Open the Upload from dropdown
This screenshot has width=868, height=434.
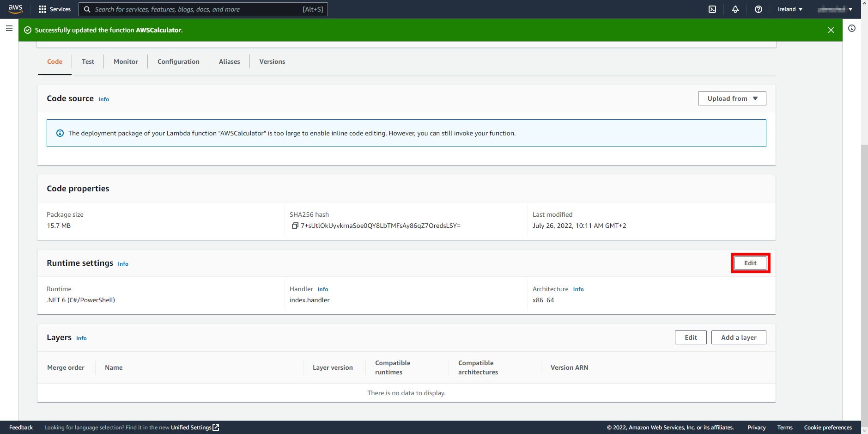(731, 98)
